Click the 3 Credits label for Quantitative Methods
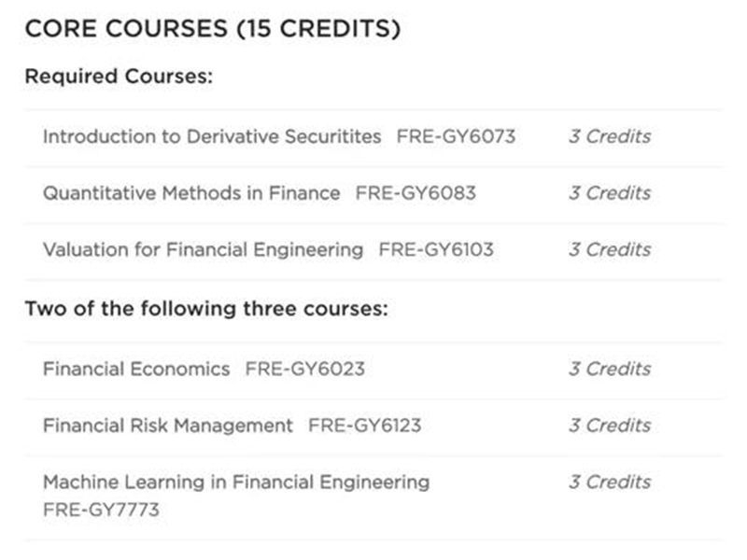Screen dimensions: 747x560 610,193
